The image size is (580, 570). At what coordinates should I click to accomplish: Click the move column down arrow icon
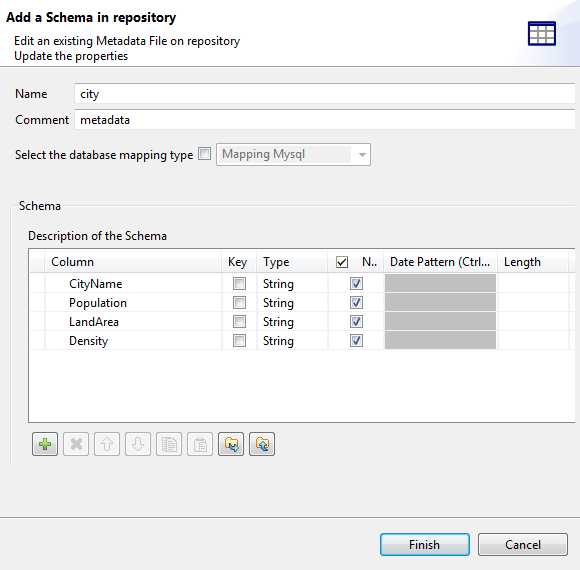tap(138, 444)
